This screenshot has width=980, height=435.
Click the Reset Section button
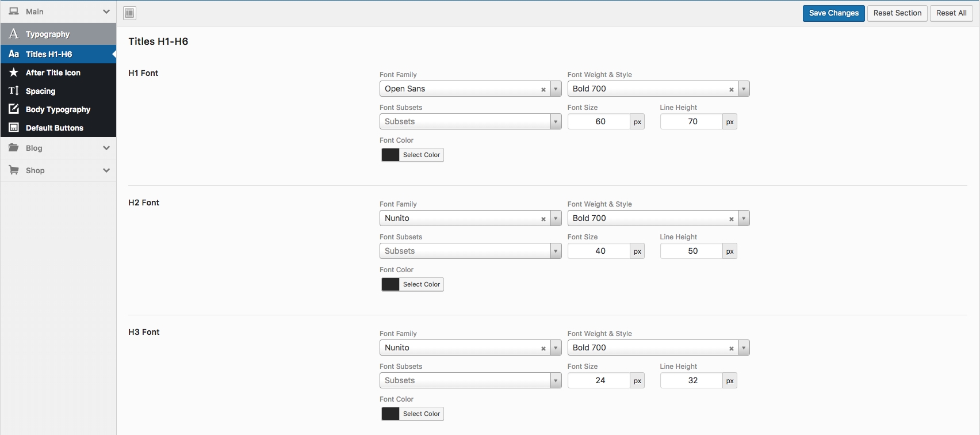[897, 13]
